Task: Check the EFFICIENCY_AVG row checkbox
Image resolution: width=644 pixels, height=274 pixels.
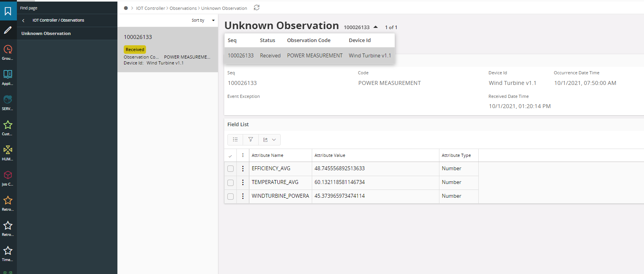Action: (231, 169)
